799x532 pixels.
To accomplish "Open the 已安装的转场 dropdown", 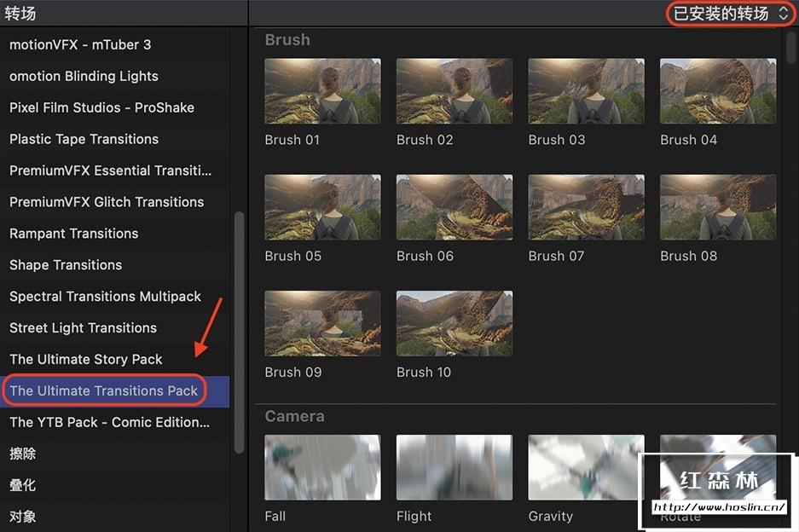I will click(731, 14).
